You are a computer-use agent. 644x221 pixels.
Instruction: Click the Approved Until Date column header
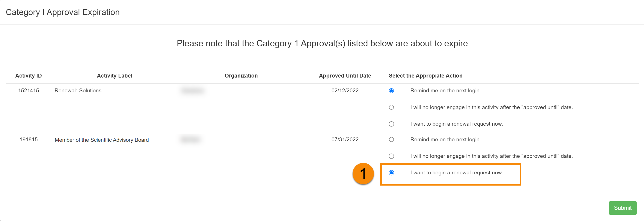(345, 76)
